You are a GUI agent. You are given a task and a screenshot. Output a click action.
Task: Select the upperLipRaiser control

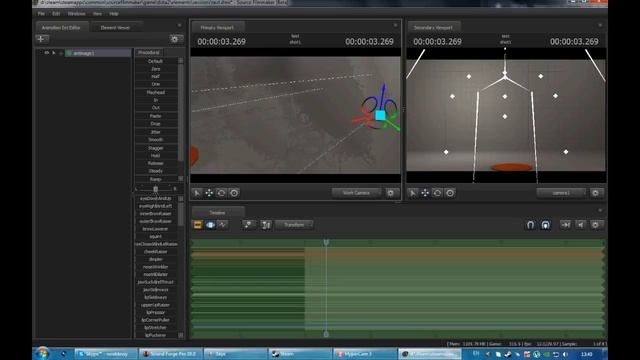click(156, 305)
